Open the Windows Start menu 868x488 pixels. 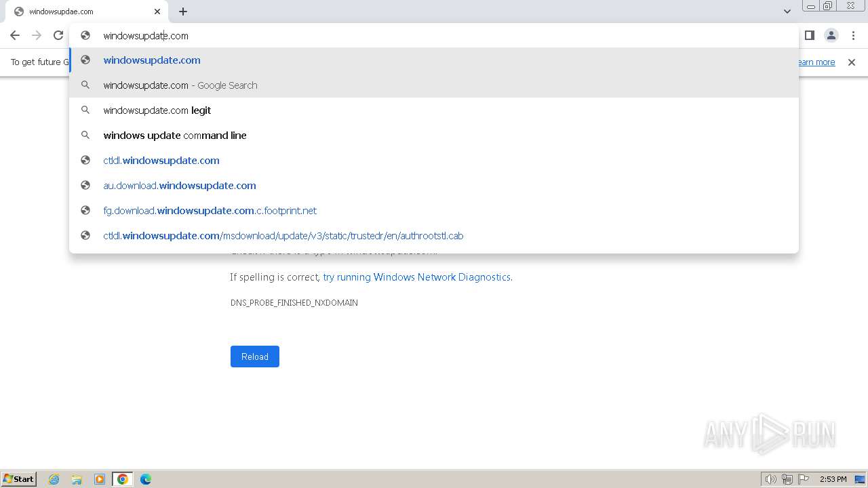click(19, 479)
